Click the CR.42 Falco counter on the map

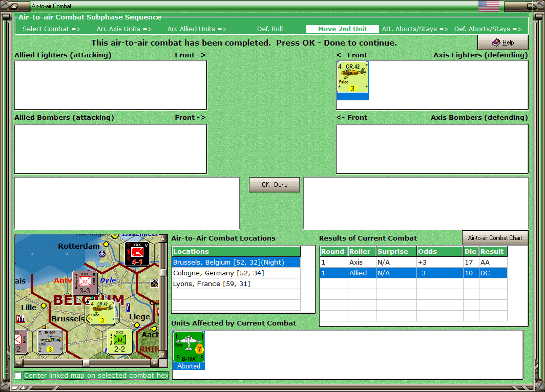point(102,313)
